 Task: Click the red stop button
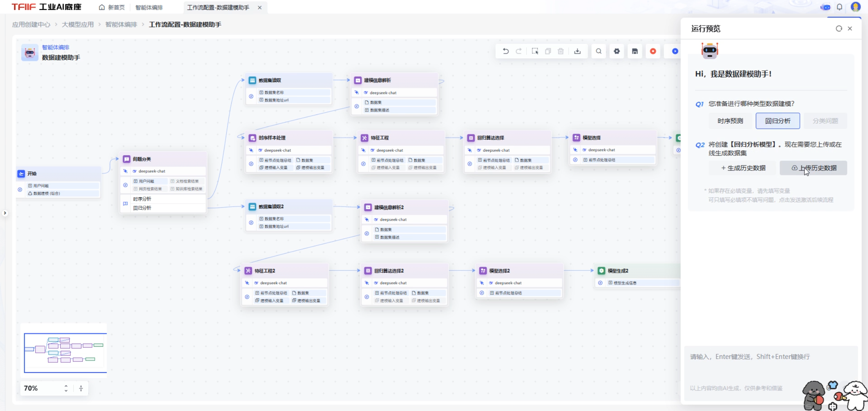pyautogui.click(x=653, y=51)
